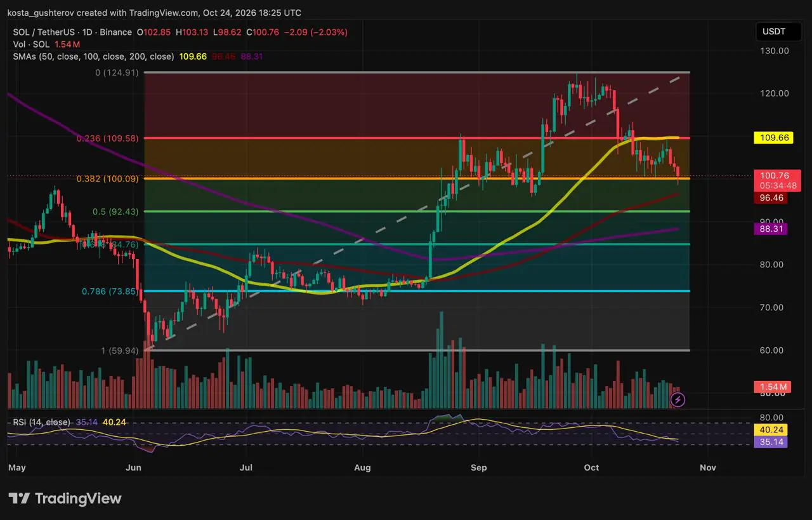This screenshot has height=520, width=812.
Task: Select the SOL / TetherUS symbol title
Action: click(x=72, y=32)
